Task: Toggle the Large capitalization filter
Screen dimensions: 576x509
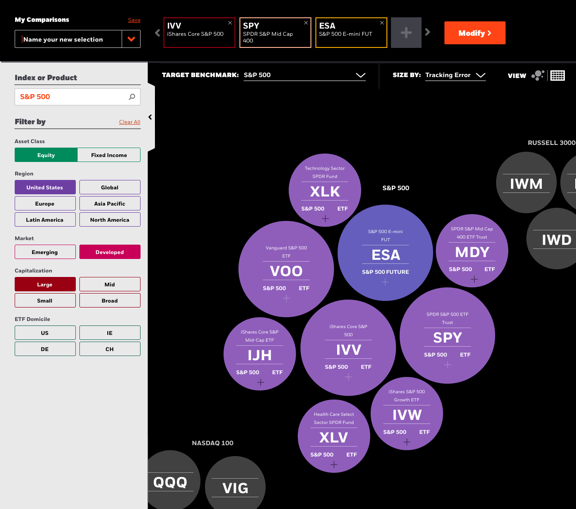Action: (x=45, y=284)
